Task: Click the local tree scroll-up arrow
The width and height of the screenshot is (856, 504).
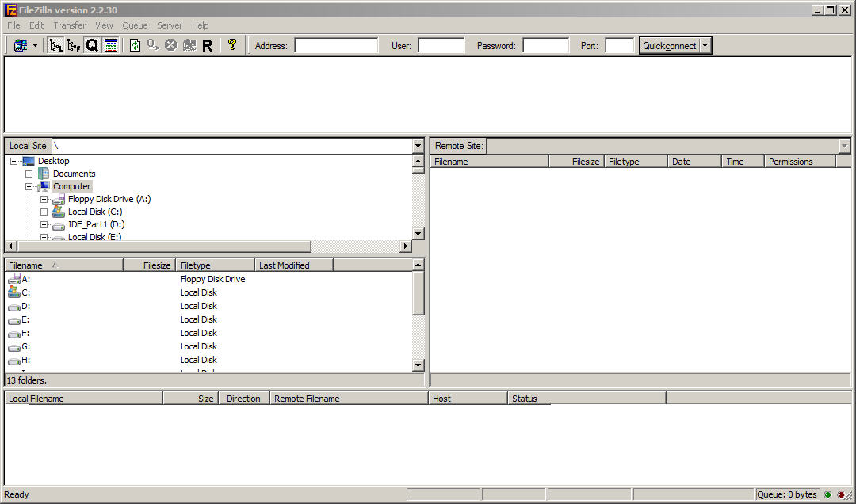Action: coord(418,161)
